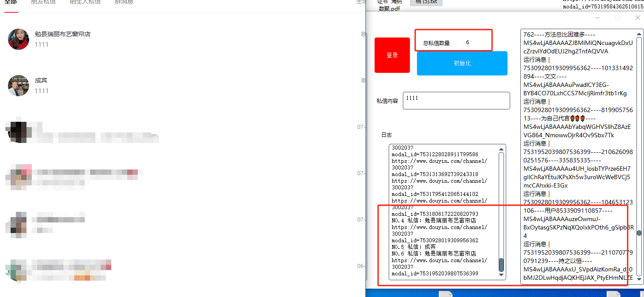Click log line NO.5 私信：成宾
The height and width of the screenshot is (297, 644).
click(413, 247)
